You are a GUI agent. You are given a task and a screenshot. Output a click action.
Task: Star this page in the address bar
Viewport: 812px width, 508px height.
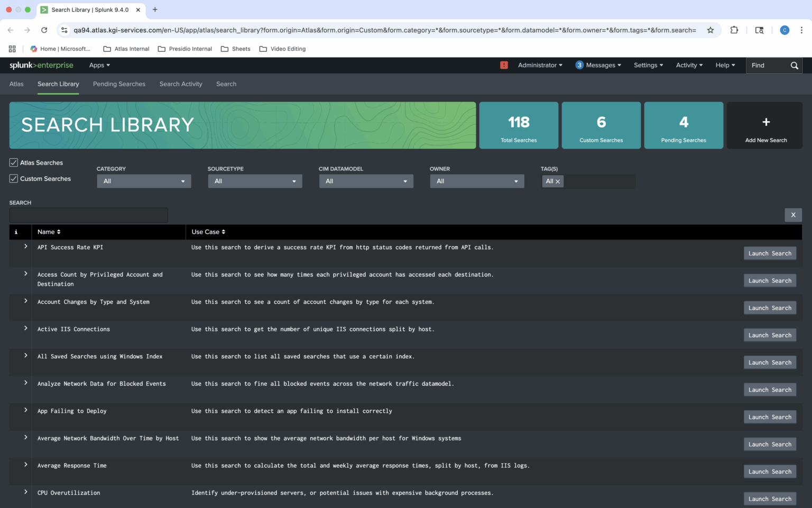(x=710, y=30)
